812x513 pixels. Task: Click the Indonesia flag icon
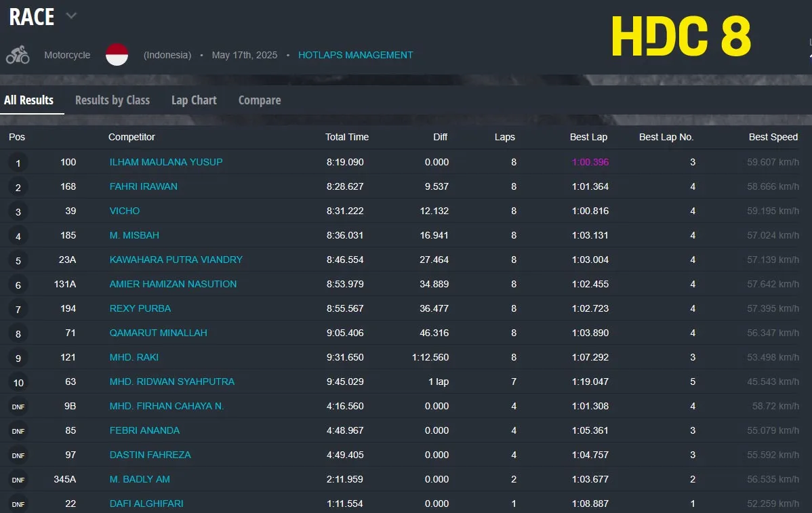point(117,54)
